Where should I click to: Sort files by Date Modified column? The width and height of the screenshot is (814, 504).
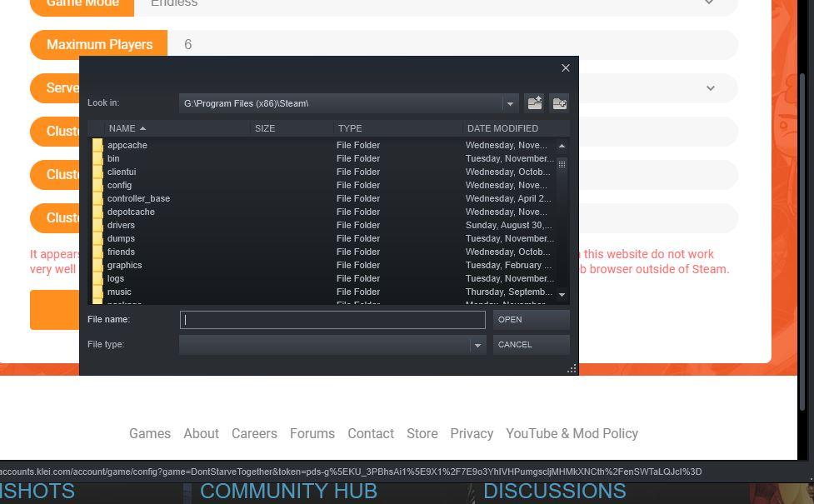pyautogui.click(x=502, y=128)
